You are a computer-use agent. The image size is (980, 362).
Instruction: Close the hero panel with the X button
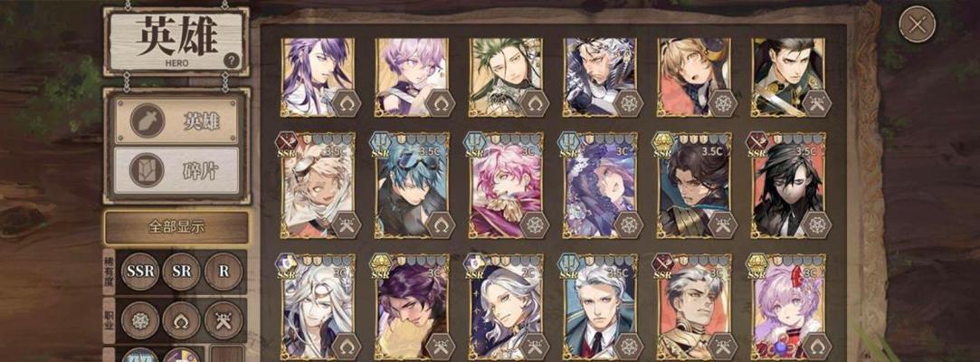pyautogui.click(x=917, y=24)
